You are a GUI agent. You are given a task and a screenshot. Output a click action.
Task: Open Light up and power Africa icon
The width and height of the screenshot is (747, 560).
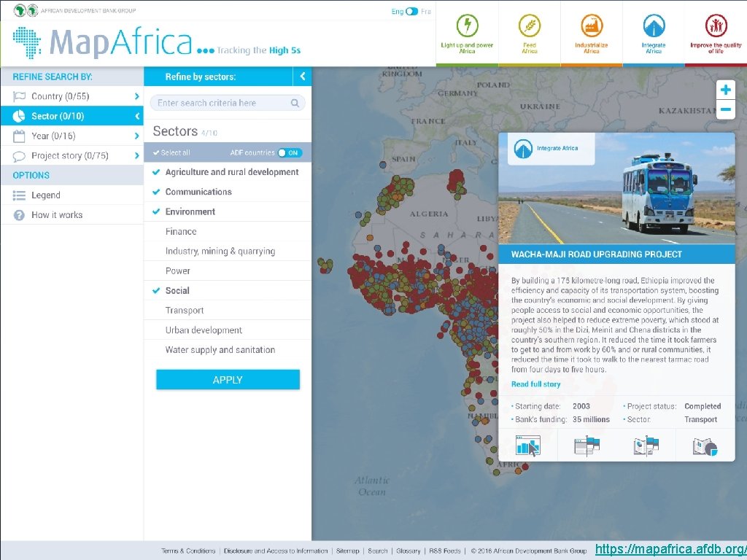[x=467, y=26]
